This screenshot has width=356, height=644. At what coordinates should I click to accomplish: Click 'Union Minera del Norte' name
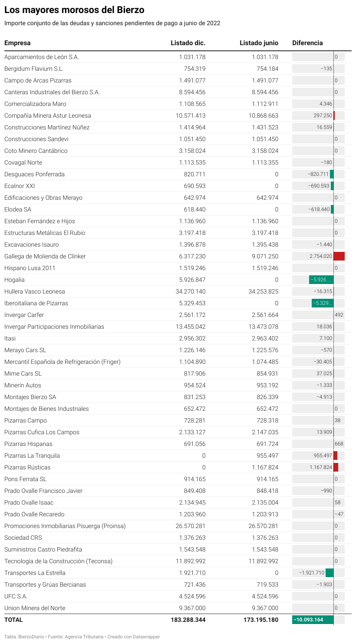[x=35, y=608]
